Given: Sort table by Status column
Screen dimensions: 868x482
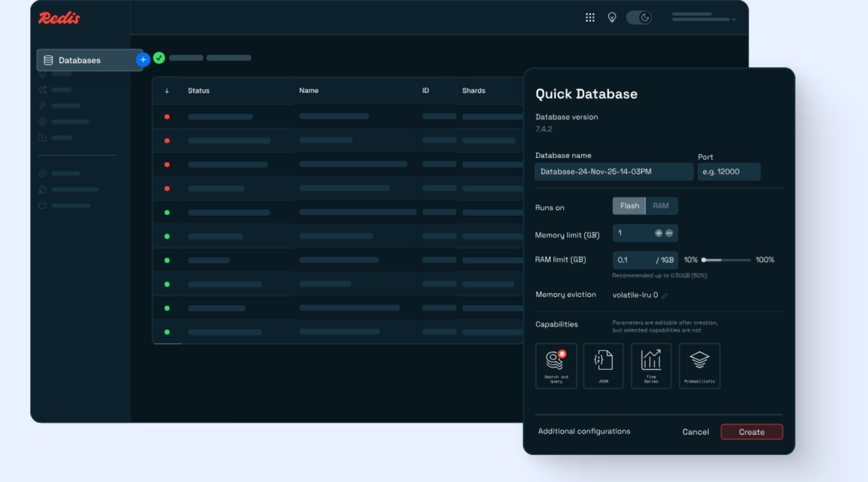Looking at the screenshot, I should 199,91.
